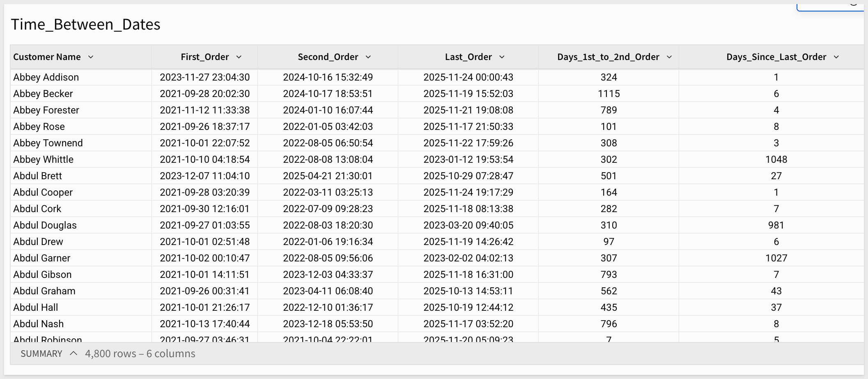Select the Abdul Brett customer cell
The height and width of the screenshot is (379, 868).
[x=37, y=176]
